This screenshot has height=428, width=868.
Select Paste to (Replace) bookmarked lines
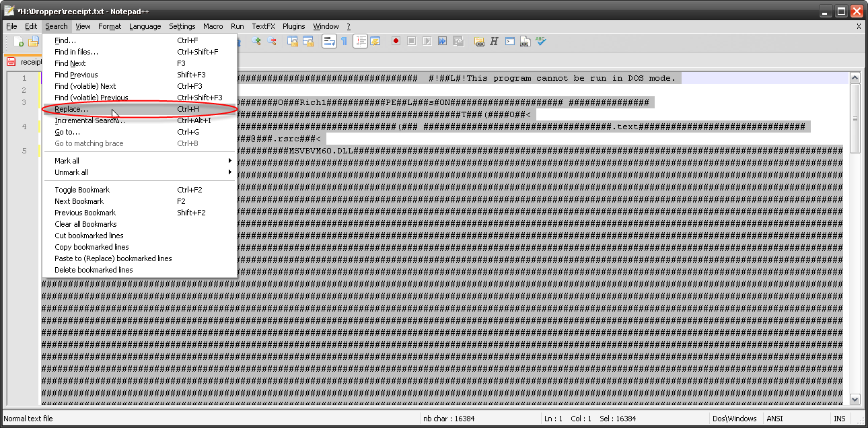[139, 258]
